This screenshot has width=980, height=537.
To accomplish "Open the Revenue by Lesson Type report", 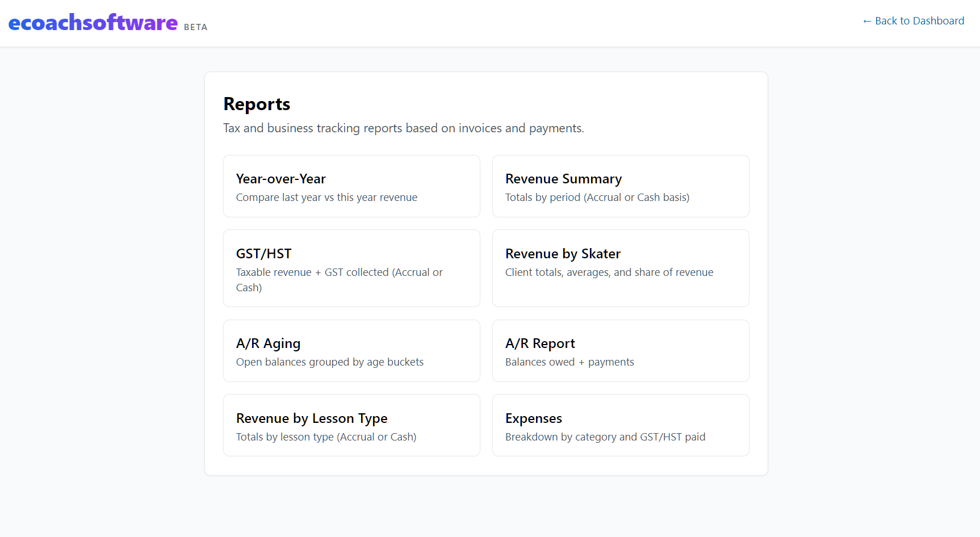I will (351, 425).
